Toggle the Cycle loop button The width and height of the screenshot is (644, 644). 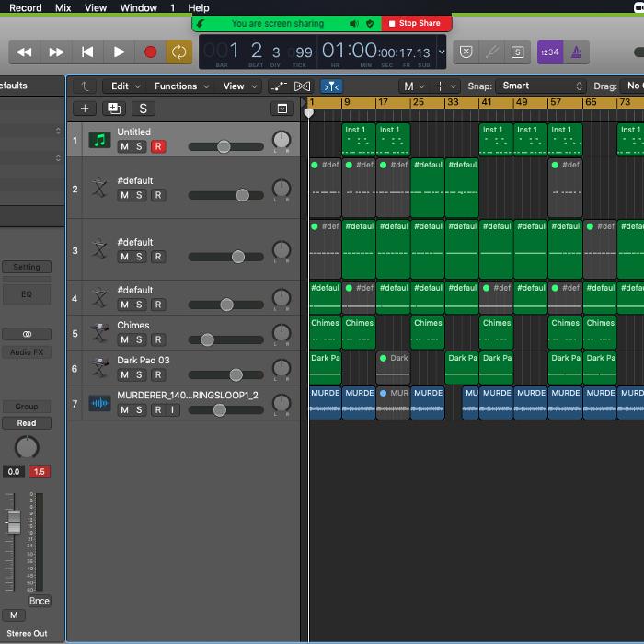pyautogui.click(x=179, y=52)
